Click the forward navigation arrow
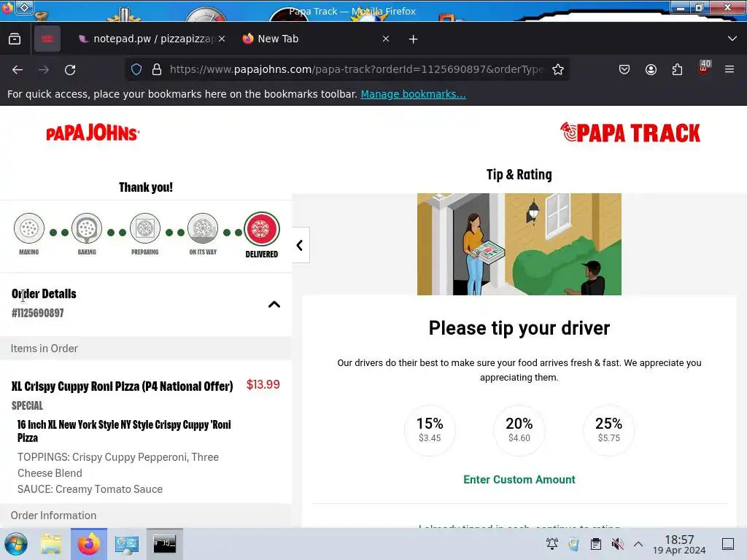This screenshot has width=747, height=560. [44, 69]
